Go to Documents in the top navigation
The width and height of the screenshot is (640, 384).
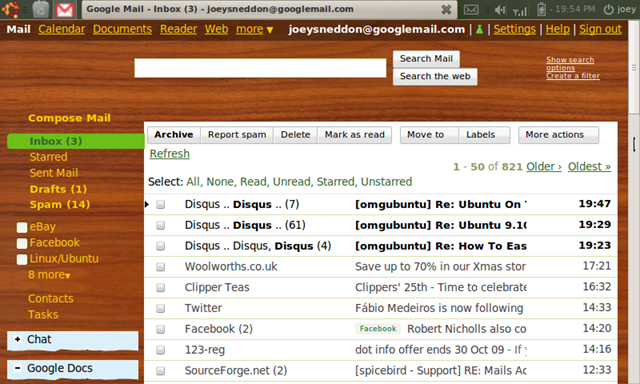122,29
